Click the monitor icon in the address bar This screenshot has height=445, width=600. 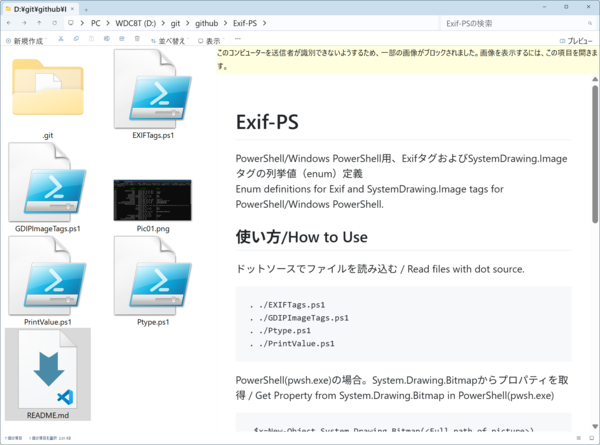70,23
